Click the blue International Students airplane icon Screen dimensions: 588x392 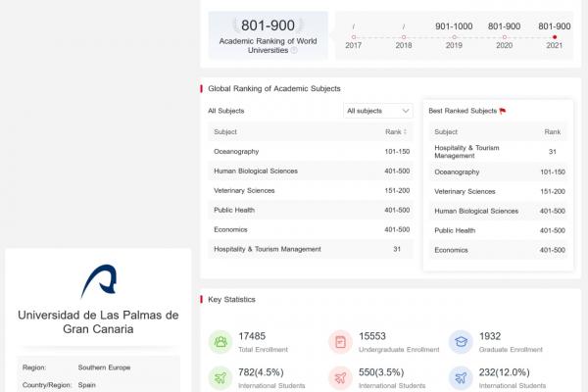coord(461,377)
